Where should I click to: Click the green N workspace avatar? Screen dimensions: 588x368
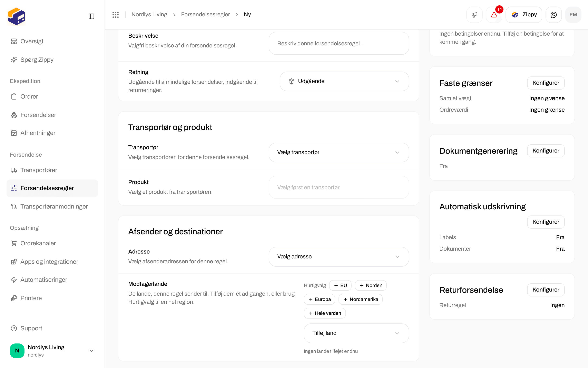(x=17, y=351)
